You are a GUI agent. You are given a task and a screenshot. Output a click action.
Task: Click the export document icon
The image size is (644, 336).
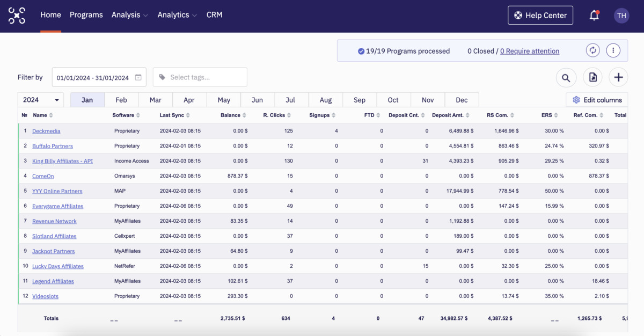pyautogui.click(x=592, y=78)
